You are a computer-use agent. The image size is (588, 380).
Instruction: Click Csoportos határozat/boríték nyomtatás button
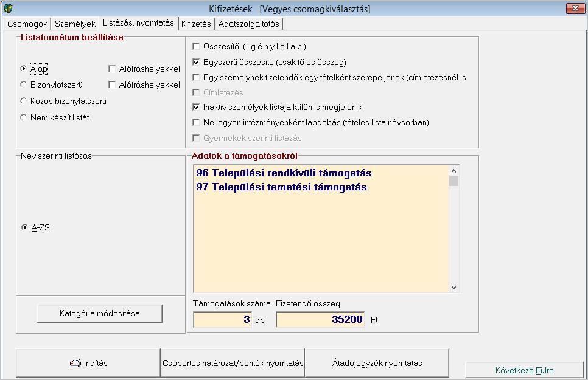[x=233, y=363]
